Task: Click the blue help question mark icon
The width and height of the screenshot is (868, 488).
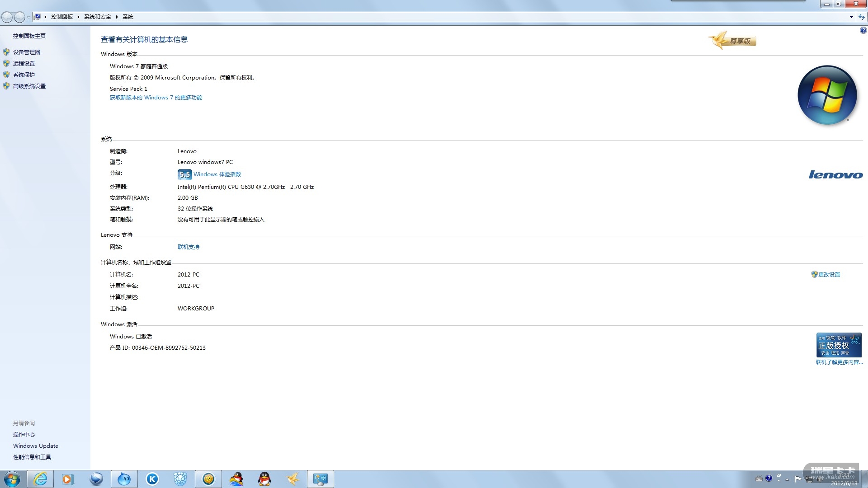Action: point(863,30)
